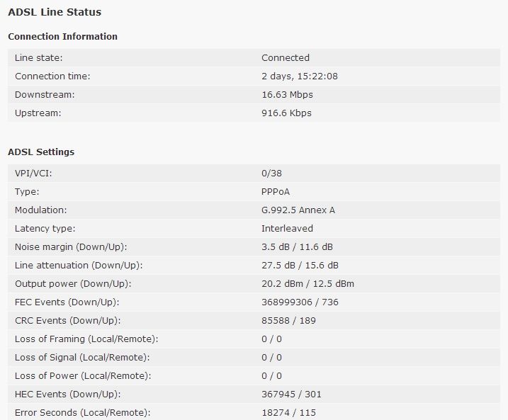Select the Line state Connected value

click(x=286, y=58)
